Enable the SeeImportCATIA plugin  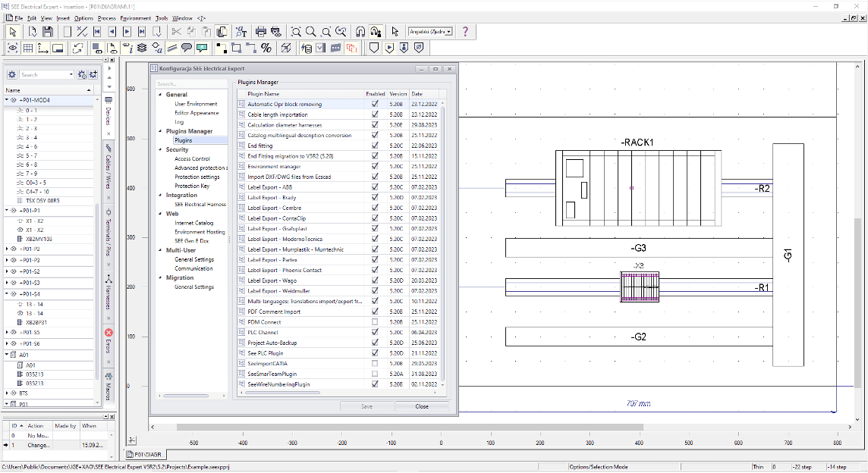coord(374,362)
